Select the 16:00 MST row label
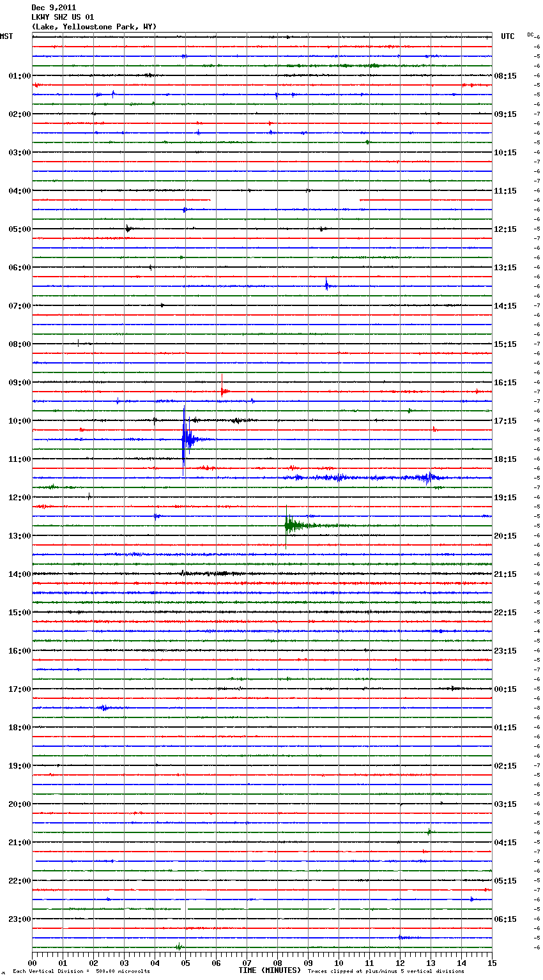Viewport: 543px width, 980px height. coord(20,651)
